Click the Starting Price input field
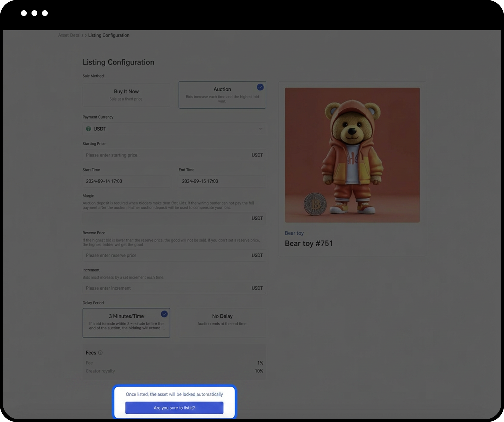The image size is (504, 422). (x=165, y=155)
